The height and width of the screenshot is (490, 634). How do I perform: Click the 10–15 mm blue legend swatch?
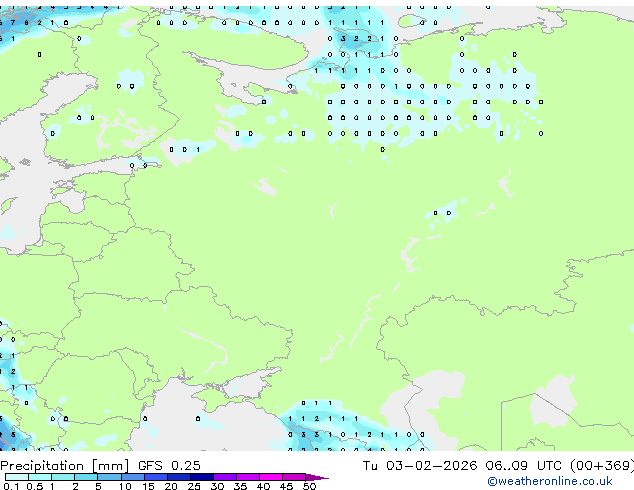click(x=132, y=477)
